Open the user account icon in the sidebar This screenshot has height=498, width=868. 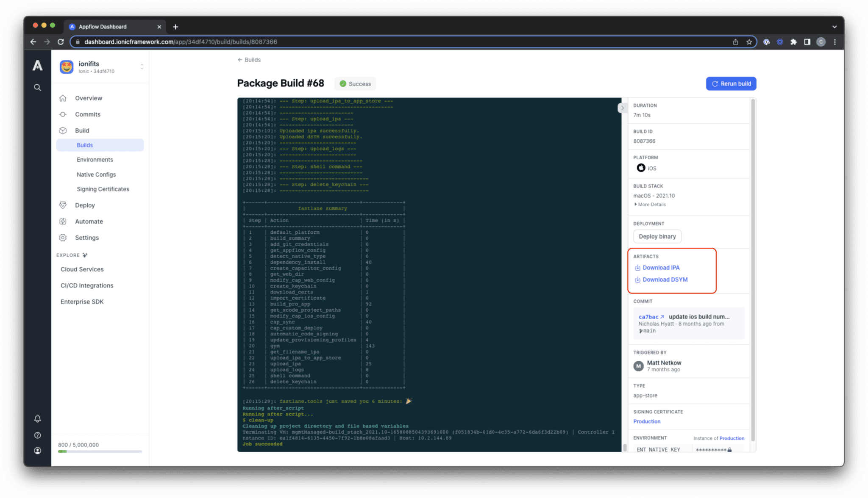[x=38, y=451]
